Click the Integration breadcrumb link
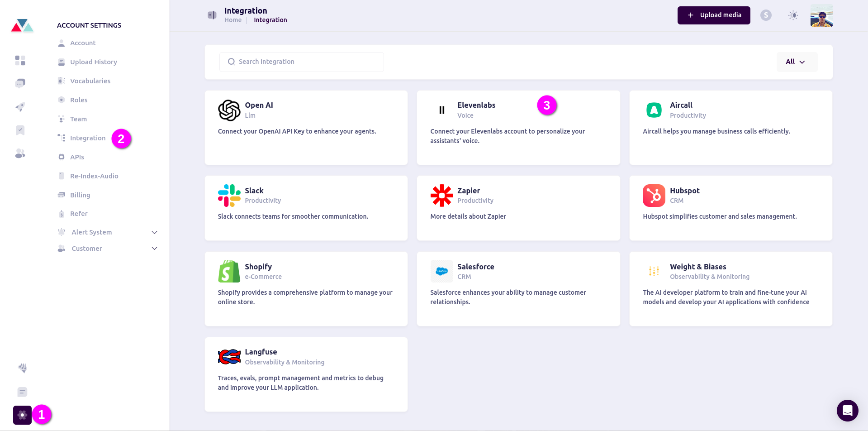Image resolution: width=868 pixels, height=431 pixels. tap(270, 20)
